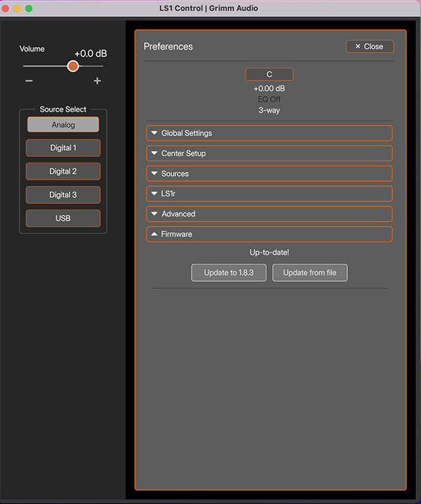Select the Analog source
The width and height of the screenshot is (421, 504).
coord(63,125)
